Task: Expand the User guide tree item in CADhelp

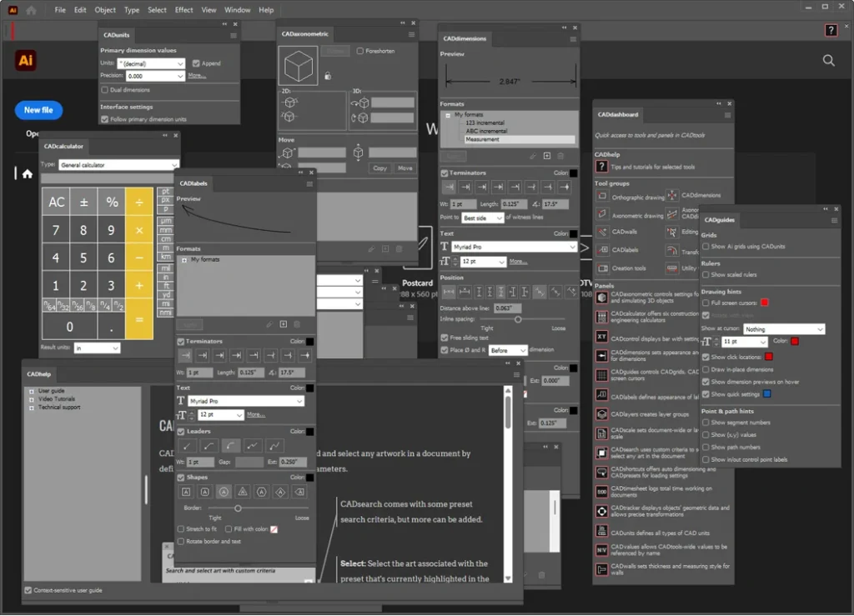Action: [32, 391]
